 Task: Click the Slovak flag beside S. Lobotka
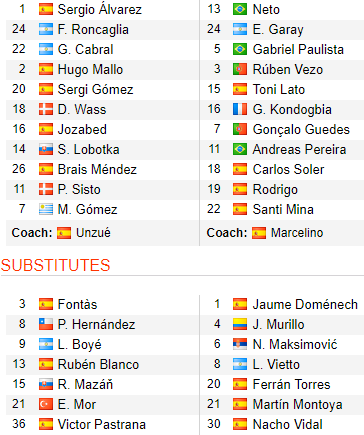click(x=46, y=149)
